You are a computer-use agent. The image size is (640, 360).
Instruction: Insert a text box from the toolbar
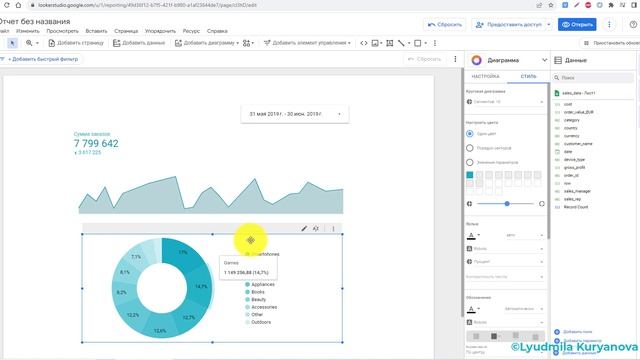(x=390, y=43)
